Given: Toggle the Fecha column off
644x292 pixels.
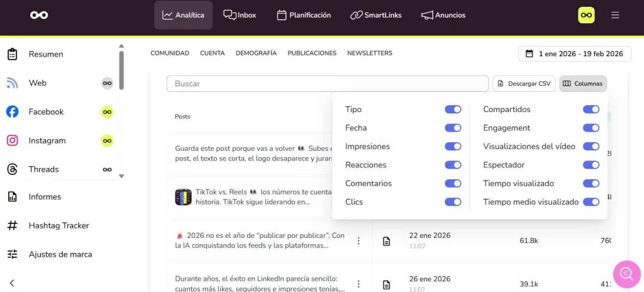Looking at the screenshot, I should click(x=453, y=128).
